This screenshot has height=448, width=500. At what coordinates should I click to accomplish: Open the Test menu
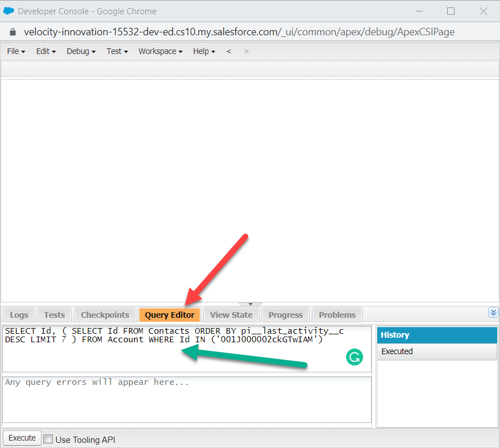117,51
